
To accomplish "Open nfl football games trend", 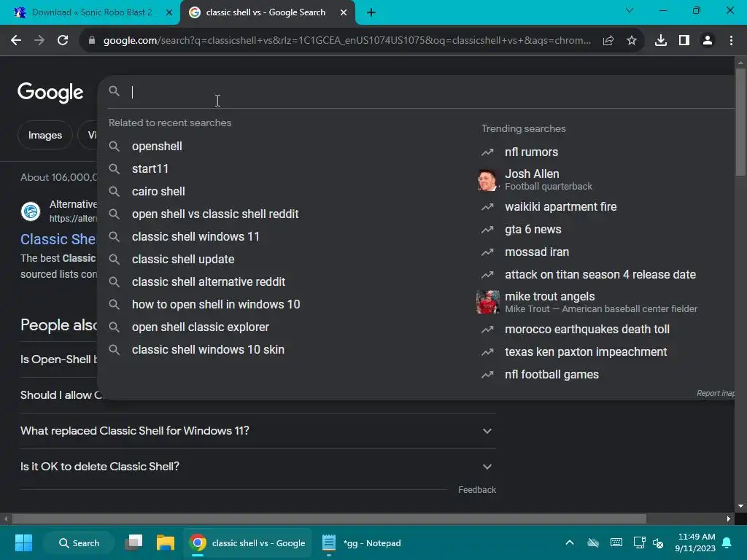I will (x=551, y=375).
